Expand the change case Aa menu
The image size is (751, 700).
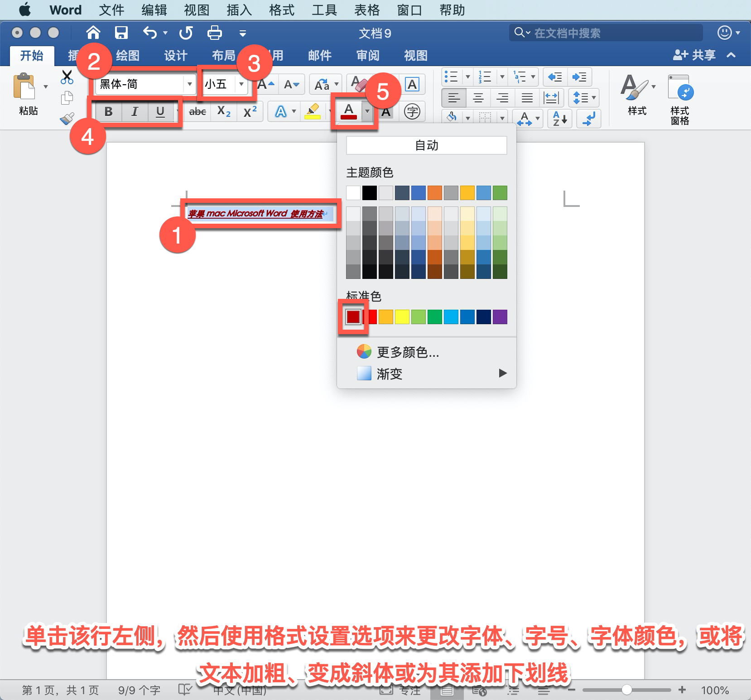337,84
